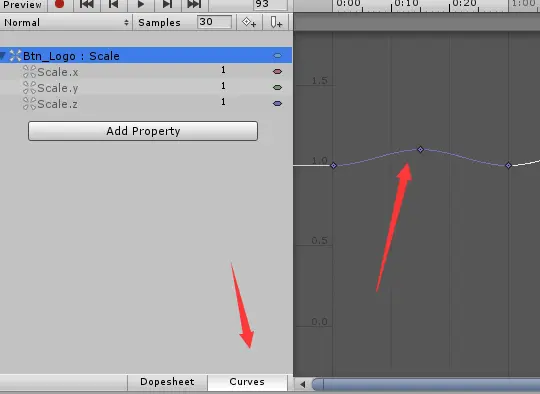The height and width of the screenshot is (394, 540).
Task: Play the animation clip
Action: [141, 4]
